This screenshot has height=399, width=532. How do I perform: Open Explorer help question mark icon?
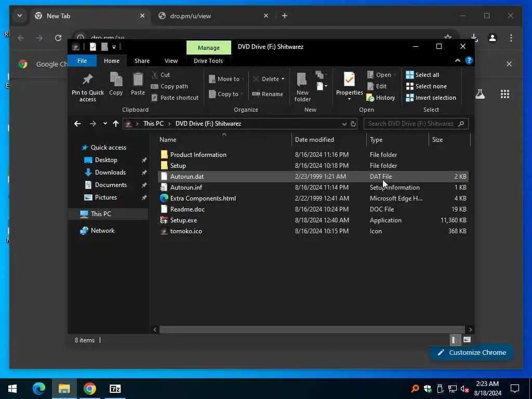pyautogui.click(x=469, y=60)
